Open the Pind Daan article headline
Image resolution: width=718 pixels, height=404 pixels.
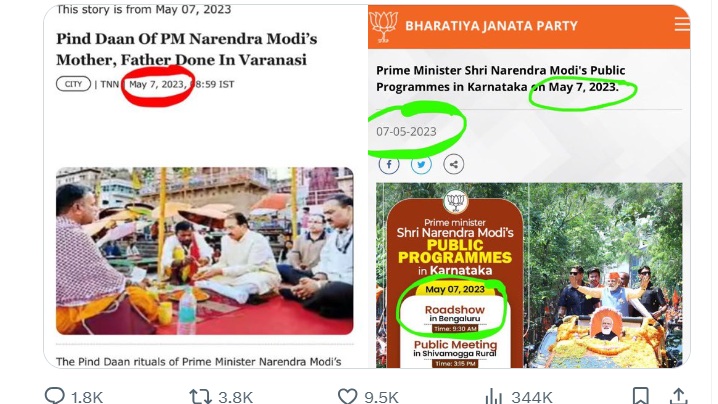pos(187,49)
